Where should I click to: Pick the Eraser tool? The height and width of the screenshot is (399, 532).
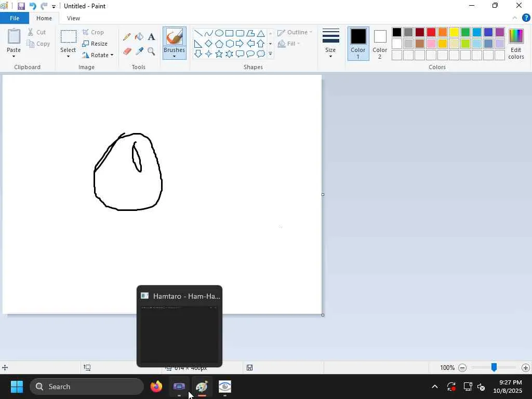tap(127, 51)
